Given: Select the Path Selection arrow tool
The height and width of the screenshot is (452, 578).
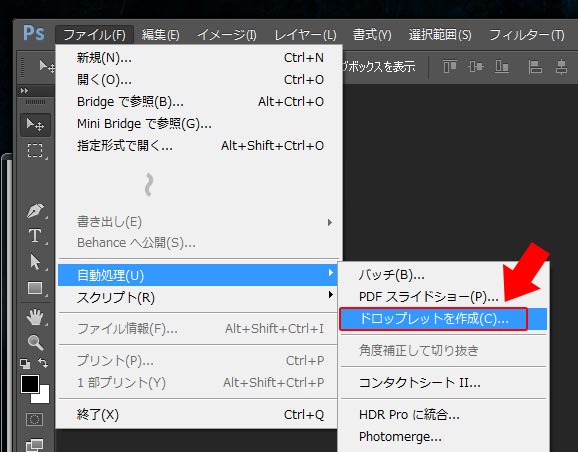Looking at the screenshot, I should pos(35,262).
